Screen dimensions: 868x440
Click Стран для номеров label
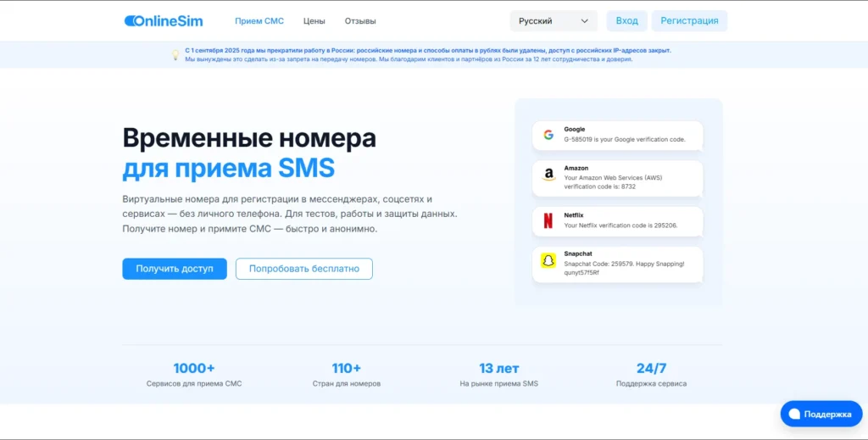coord(346,383)
